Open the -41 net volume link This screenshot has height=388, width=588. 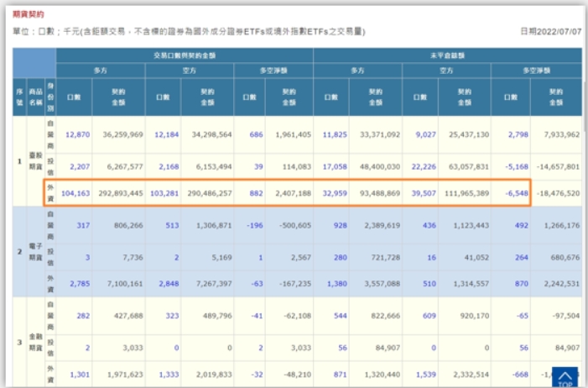click(x=257, y=316)
